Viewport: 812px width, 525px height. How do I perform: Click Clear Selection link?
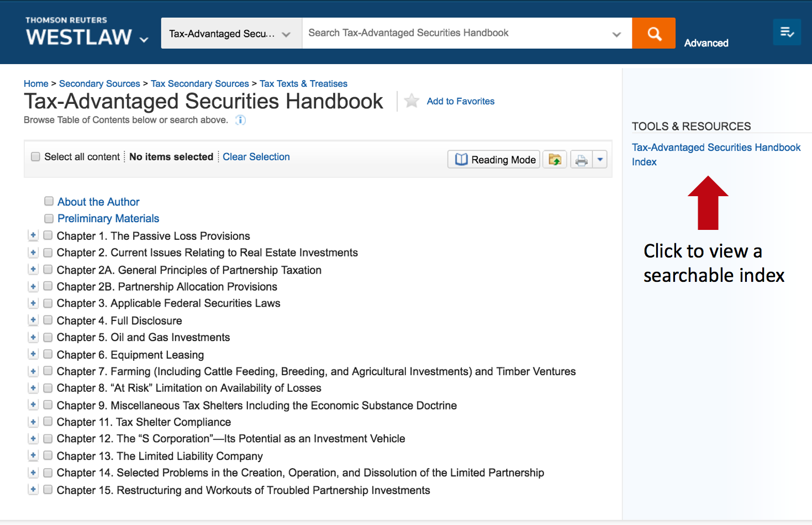[256, 157]
